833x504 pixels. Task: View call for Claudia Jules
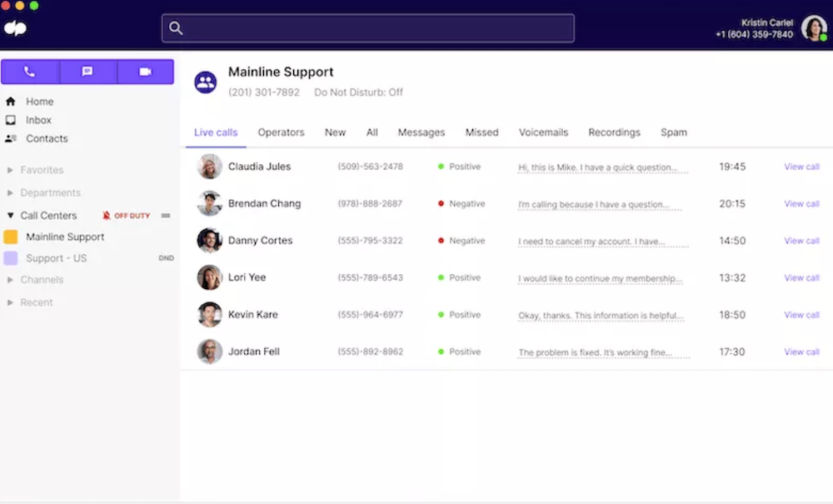pyautogui.click(x=801, y=167)
